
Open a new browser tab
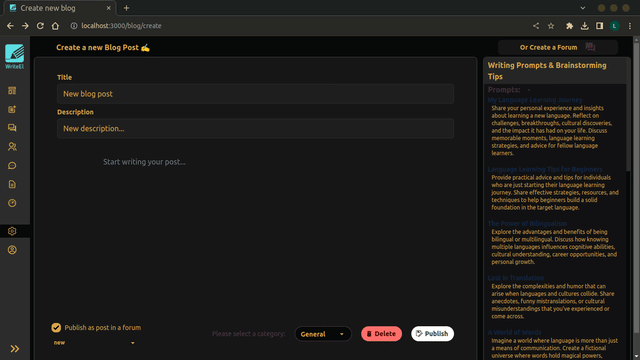(127, 8)
